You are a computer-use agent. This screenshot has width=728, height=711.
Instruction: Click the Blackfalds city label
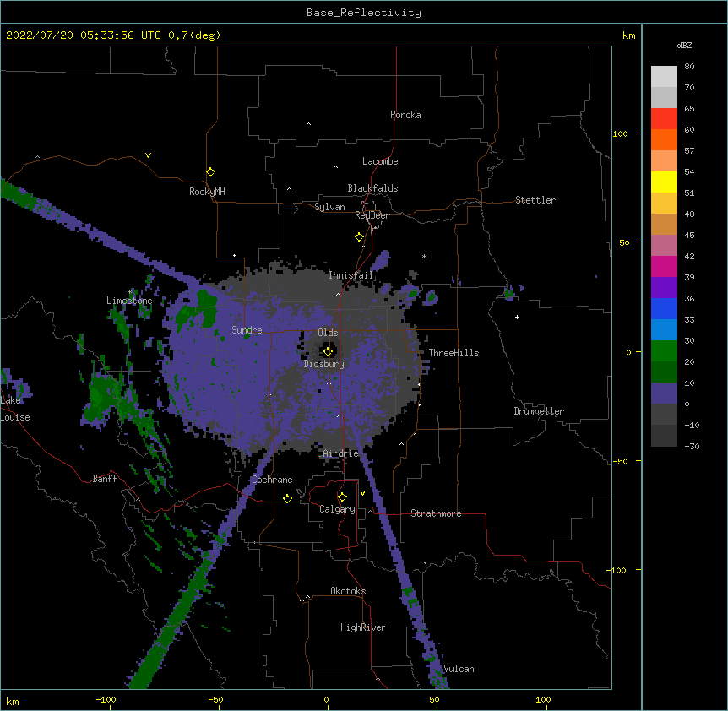372,188
